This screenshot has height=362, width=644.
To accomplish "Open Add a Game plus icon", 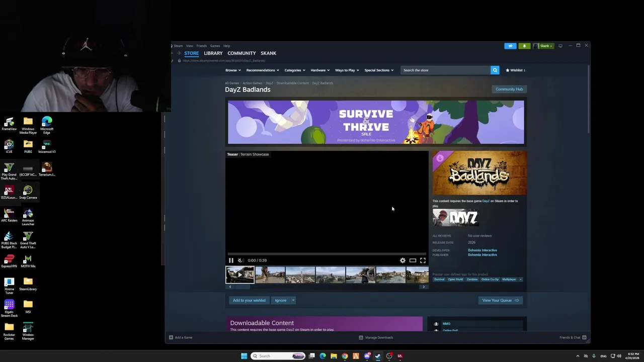I will pos(171,337).
